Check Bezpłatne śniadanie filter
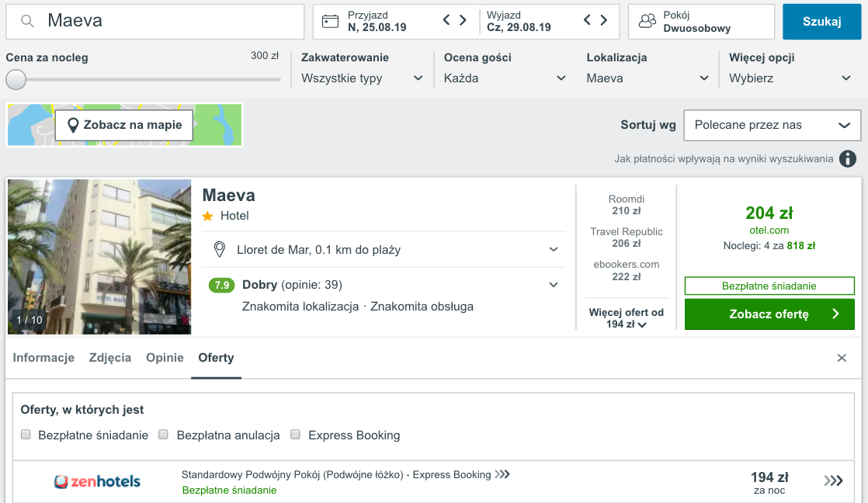The image size is (868, 503). click(26, 435)
